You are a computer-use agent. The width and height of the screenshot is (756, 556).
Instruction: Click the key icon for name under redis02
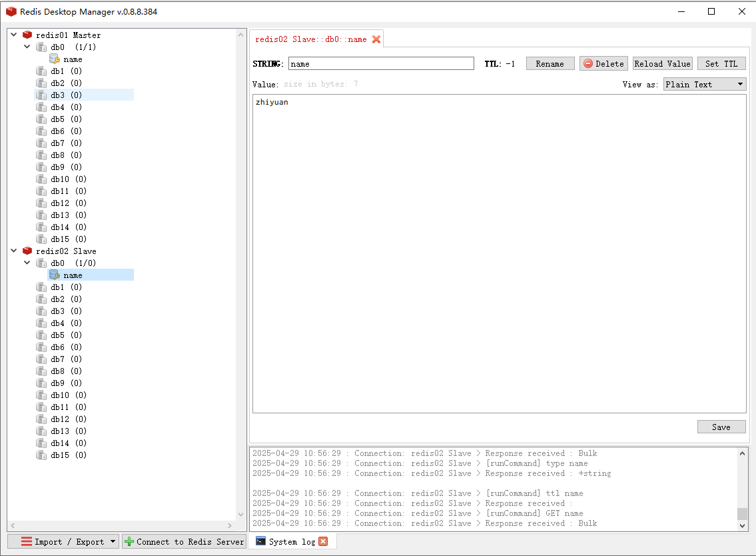(55, 275)
